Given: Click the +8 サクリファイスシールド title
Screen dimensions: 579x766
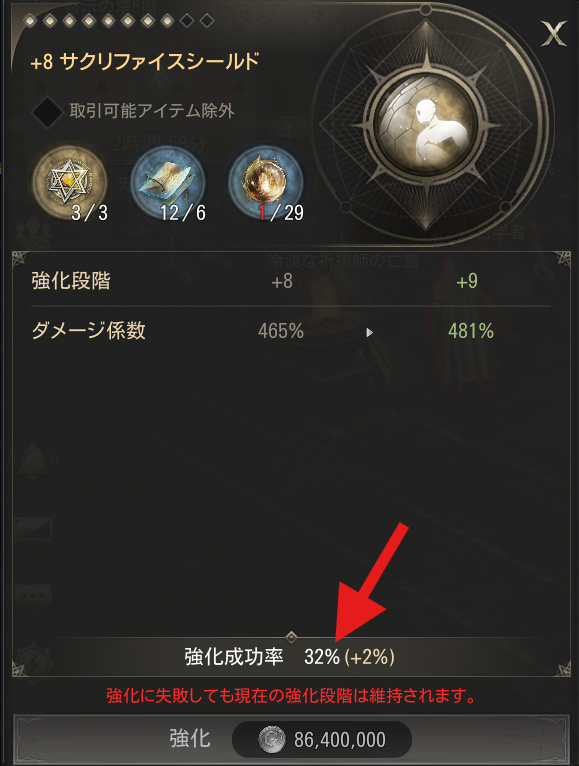Looking at the screenshot, I should pos(145,62).
